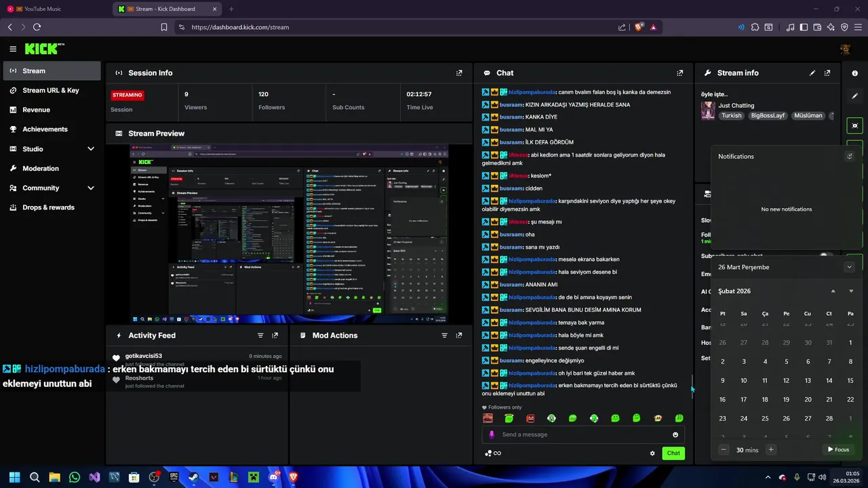The width and height of the screenshot is (868, 488).
Task: Open Brave Leo AI sparkle icon
Action: (x=831, y=27)
